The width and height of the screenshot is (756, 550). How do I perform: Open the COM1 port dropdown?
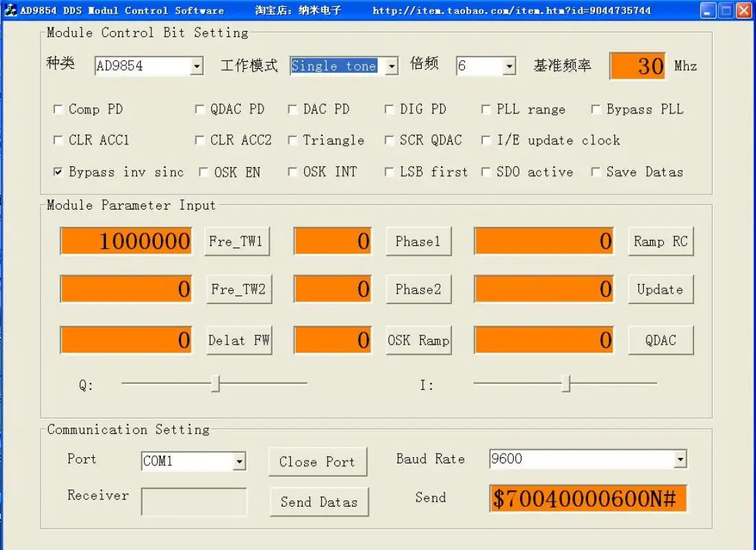coord(239,461)
